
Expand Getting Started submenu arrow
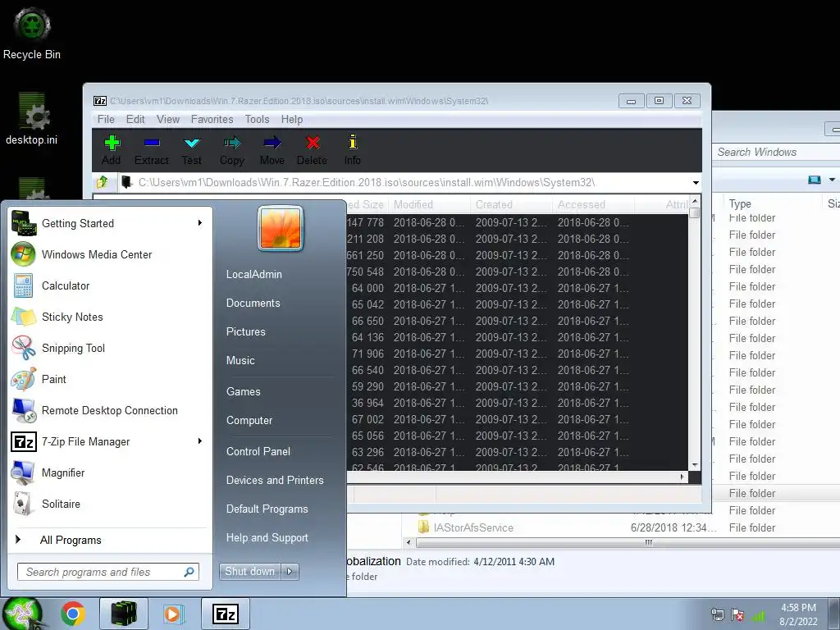(x=200, y=223)
